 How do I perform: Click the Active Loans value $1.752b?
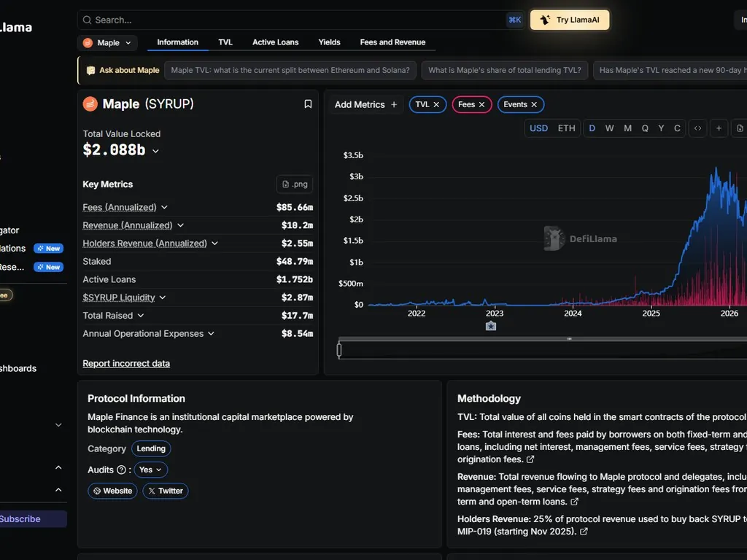[x=295, y=279]
